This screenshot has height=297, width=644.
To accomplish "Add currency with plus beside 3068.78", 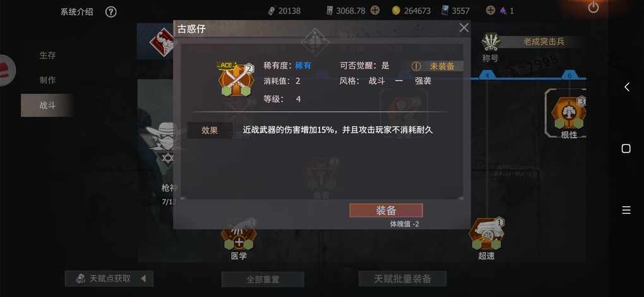I will (375, 11).
